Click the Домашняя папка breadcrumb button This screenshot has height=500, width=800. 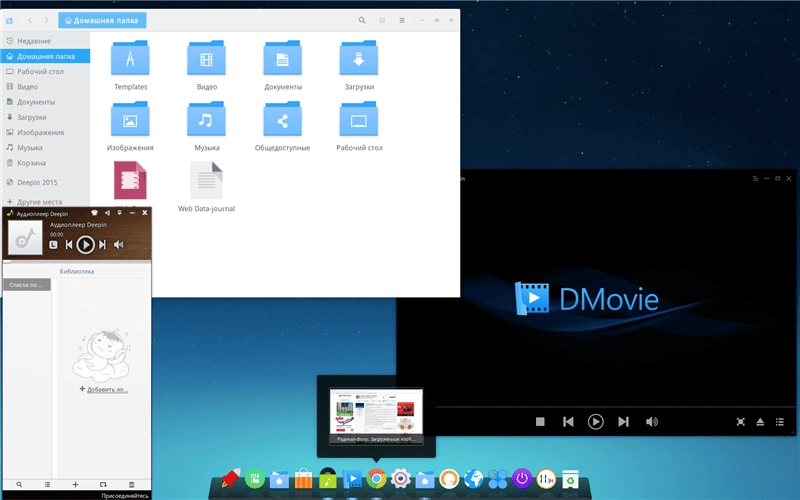click(x=102, y=20)
